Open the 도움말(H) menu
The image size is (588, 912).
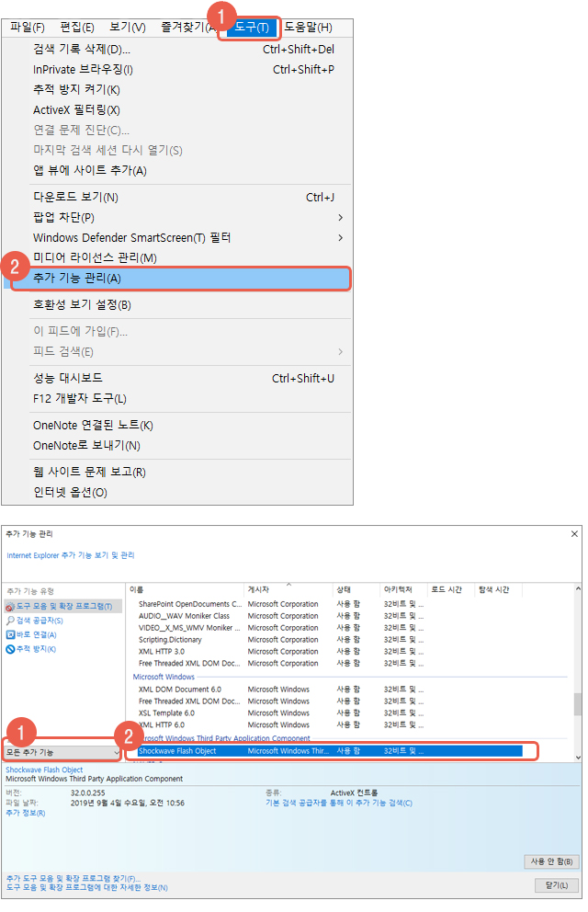(x=308, y=28)
